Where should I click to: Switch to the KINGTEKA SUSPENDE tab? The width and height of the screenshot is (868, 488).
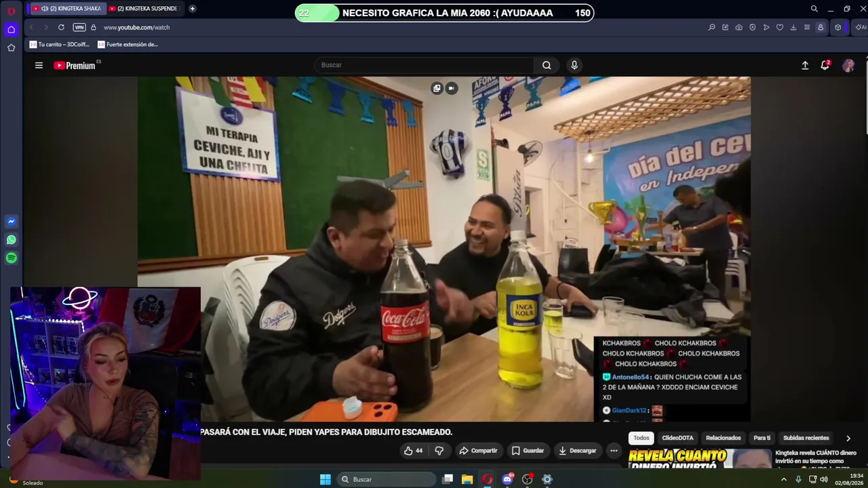144,8
